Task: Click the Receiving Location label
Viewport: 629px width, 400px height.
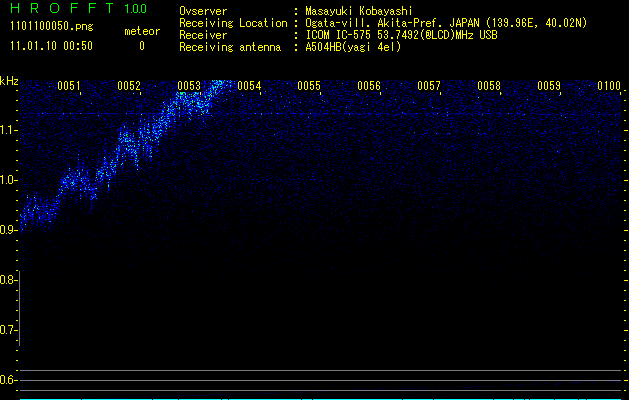Action: [x=233, y=23]
